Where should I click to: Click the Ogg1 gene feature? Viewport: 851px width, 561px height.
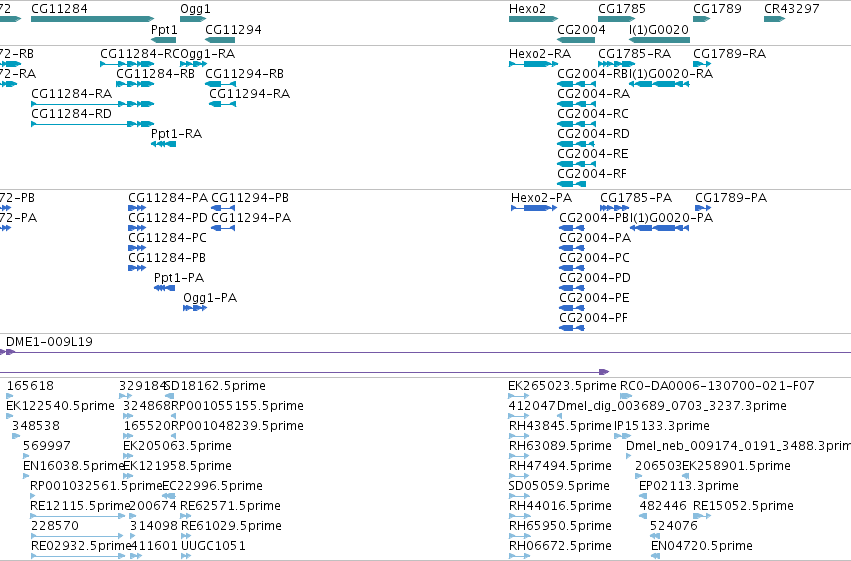[193, 19]
